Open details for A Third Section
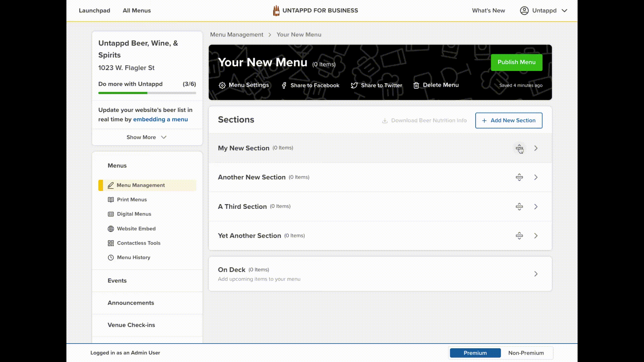644x362 pixels. (536, 206)
